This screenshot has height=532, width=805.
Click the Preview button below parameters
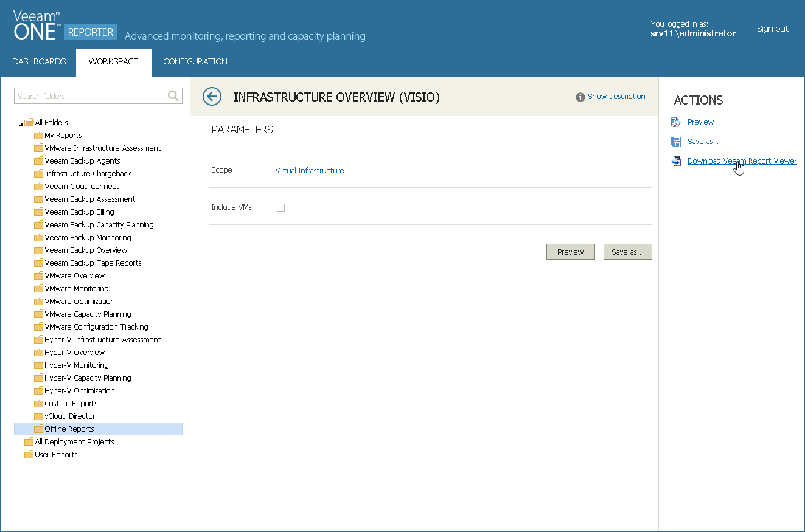point(571,252)
